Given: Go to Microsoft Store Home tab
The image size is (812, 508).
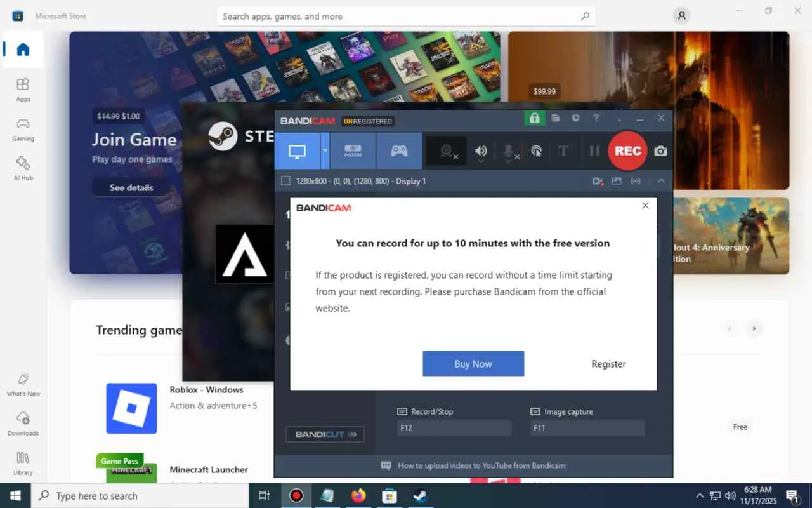Looking at the screenshot, I should pos(23,49).
